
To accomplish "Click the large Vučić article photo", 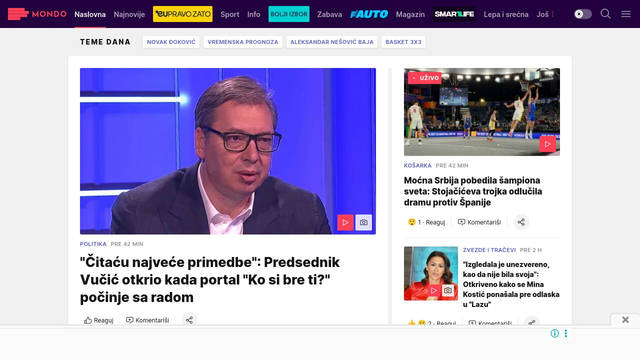I will point(228,151).
